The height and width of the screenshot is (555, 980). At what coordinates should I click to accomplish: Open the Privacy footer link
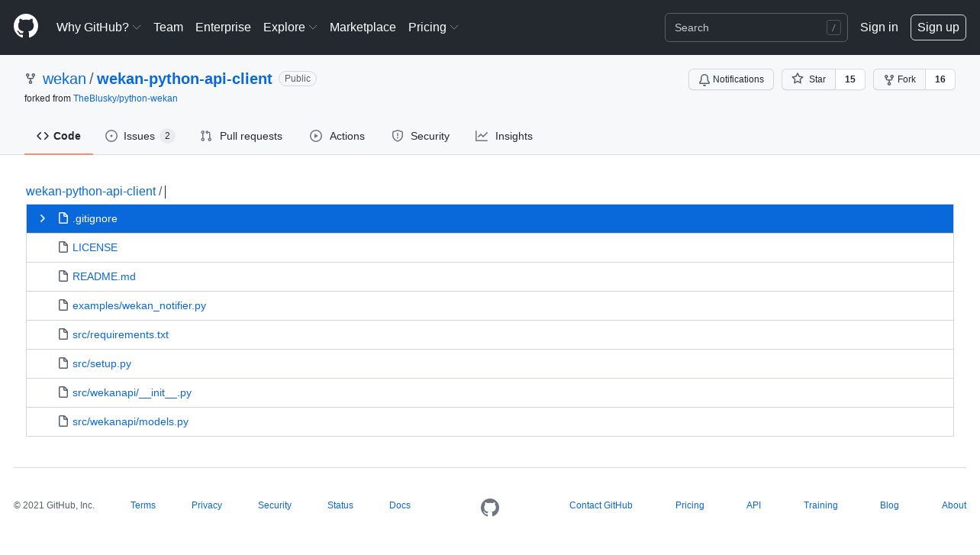[x=207, y=505]
